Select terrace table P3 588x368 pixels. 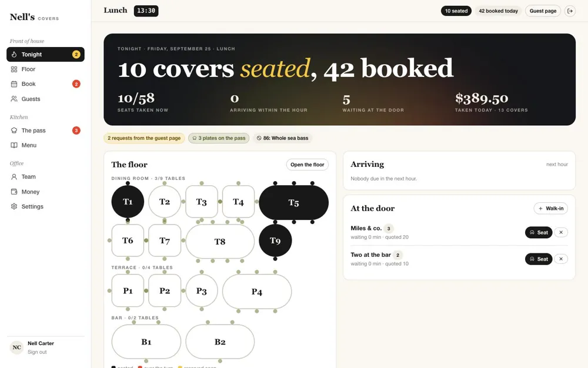(x=201, y=290)
